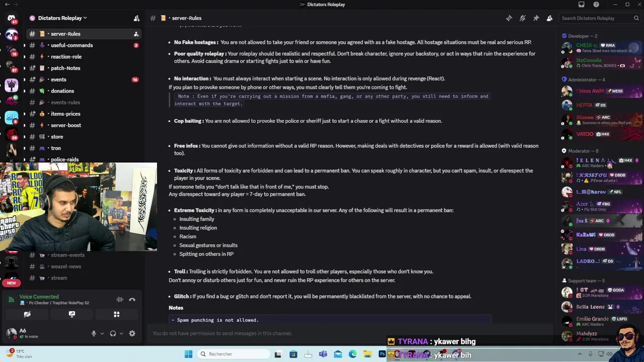Open the weazel-news channel
The height and width of the screenshot is (362, 644).
[84, 266]
